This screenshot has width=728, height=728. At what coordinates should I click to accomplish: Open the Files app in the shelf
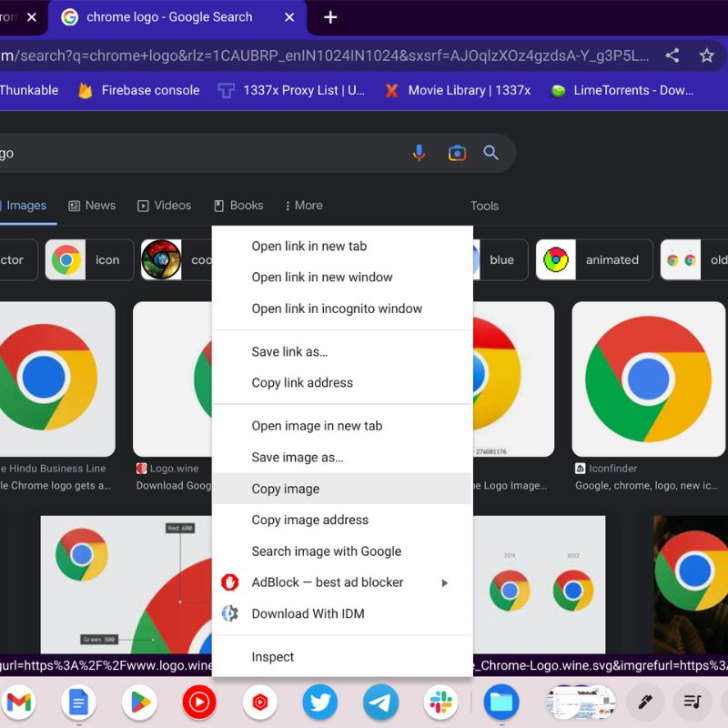pos(500,702)
